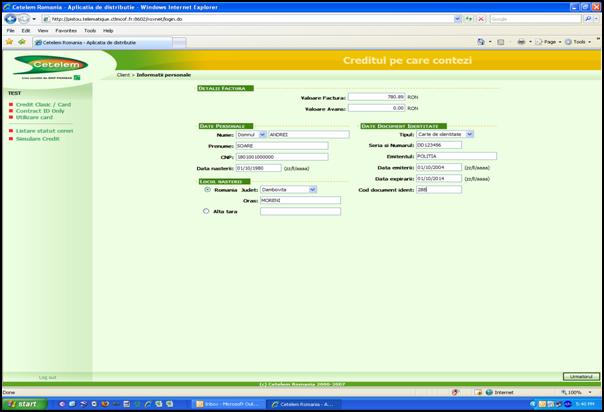Select the Alta tara radio button
Viewport: 604px width, 412px height.
[207, 211]
